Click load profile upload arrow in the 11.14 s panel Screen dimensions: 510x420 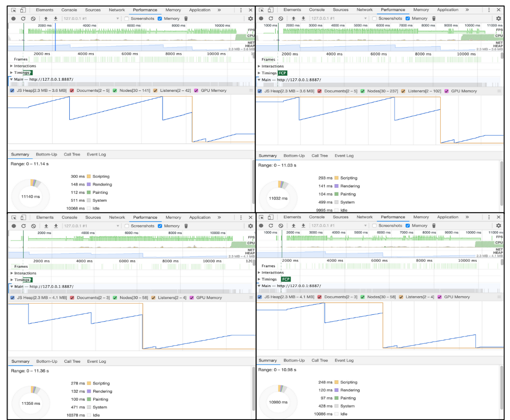pyautogui.click(x=46, y=18)
